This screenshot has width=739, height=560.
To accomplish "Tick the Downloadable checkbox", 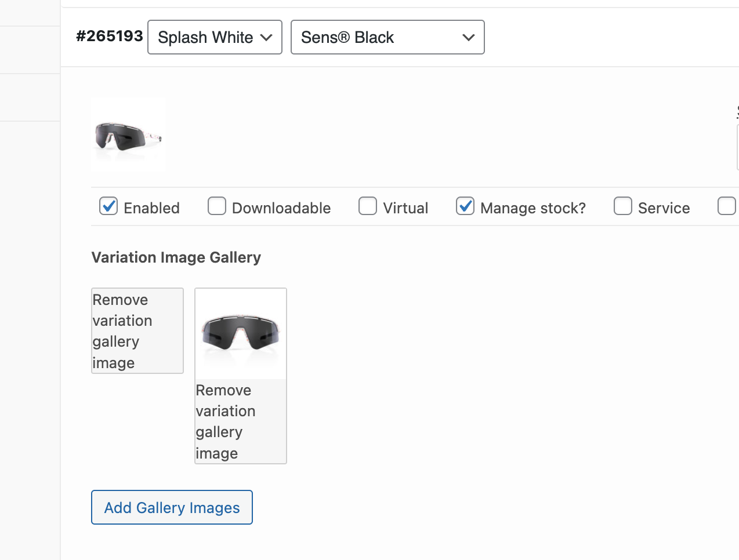I will point(217,206).
